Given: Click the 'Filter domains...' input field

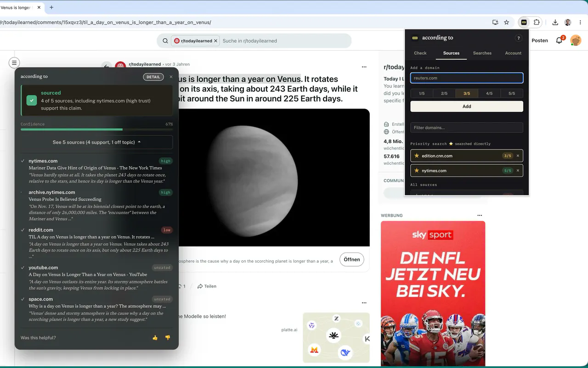Looking at the screenshot, I should 467,127.
